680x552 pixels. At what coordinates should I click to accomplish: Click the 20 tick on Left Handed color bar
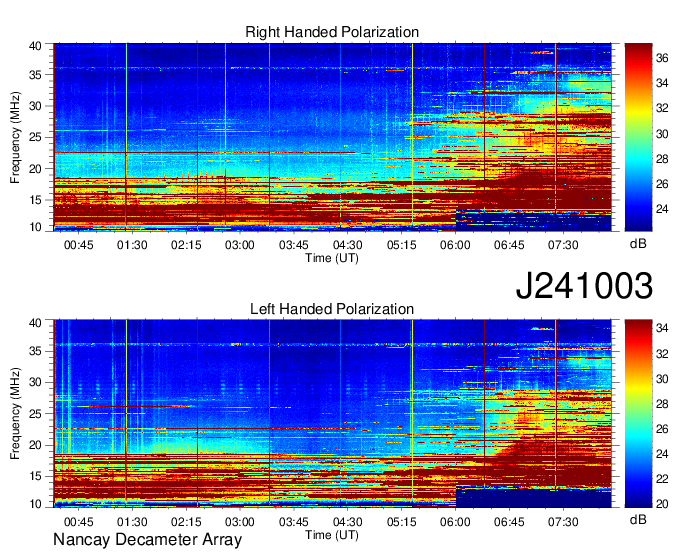tap(662, 504)
